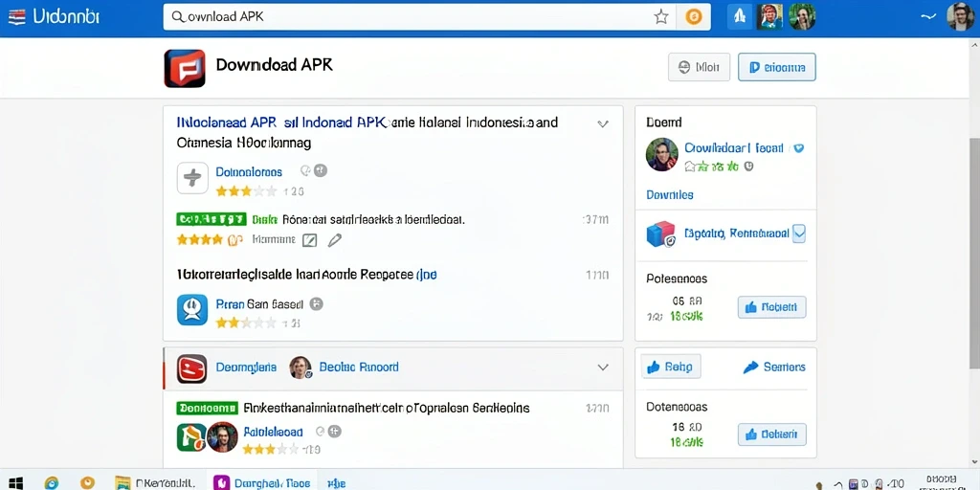Click the plus app icon beside 'Dolnooloroes'

coord(192,178)
